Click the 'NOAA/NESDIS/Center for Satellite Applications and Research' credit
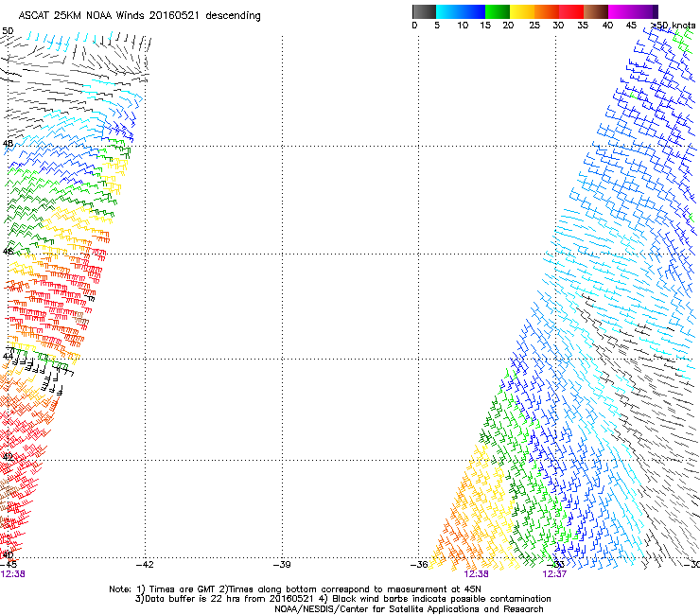The image size is (700, 615). 409,609
